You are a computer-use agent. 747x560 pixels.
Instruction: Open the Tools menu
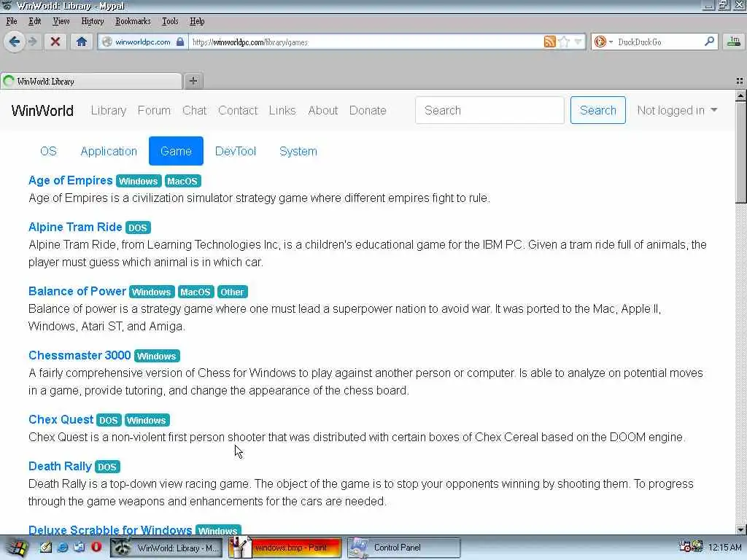(x=170, y=21)
